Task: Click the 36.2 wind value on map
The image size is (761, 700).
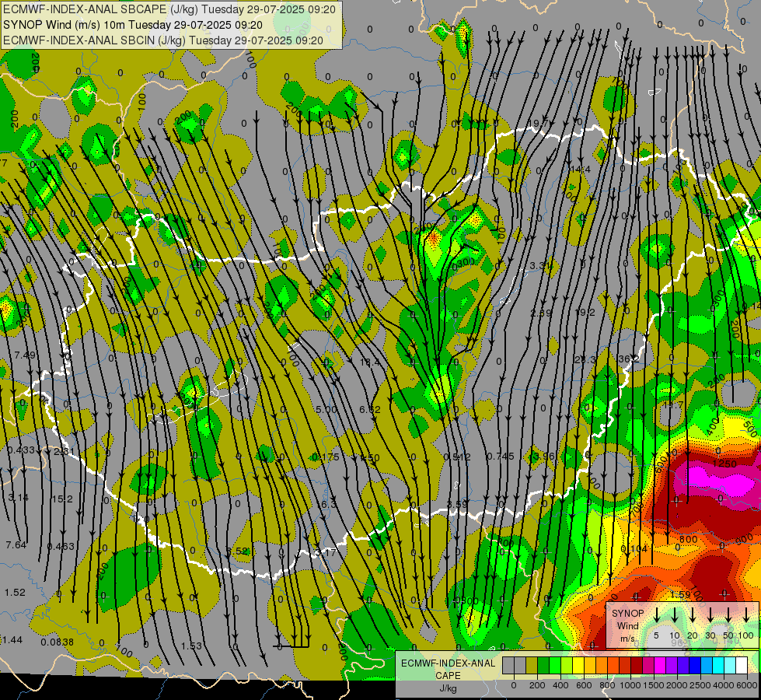Action: pyautogui.click(x=629, y=359)
